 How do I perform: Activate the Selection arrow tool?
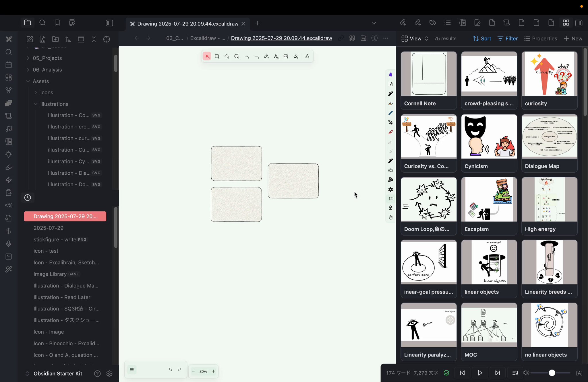207,56
